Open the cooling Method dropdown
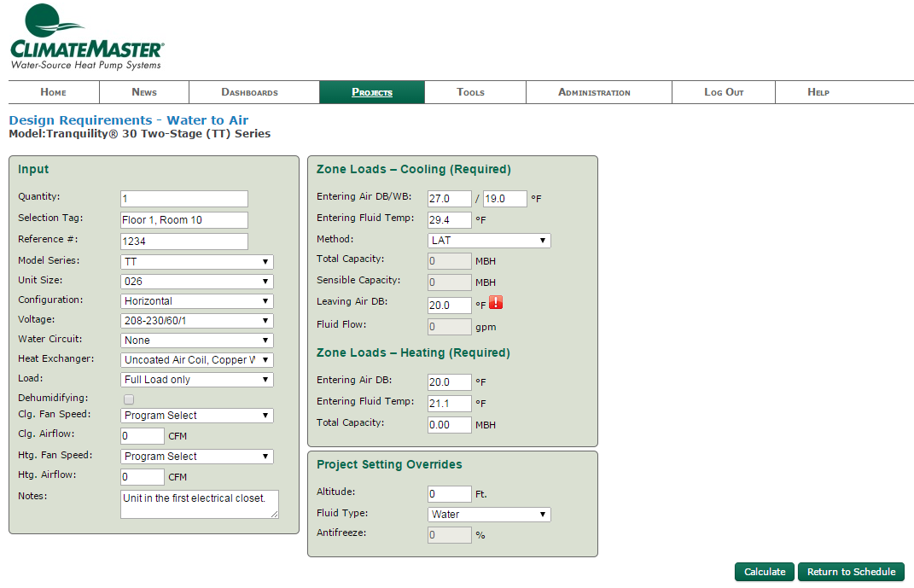Image resolution: width=914 pixels, height=588 pixels. click(x=489, y=240)
